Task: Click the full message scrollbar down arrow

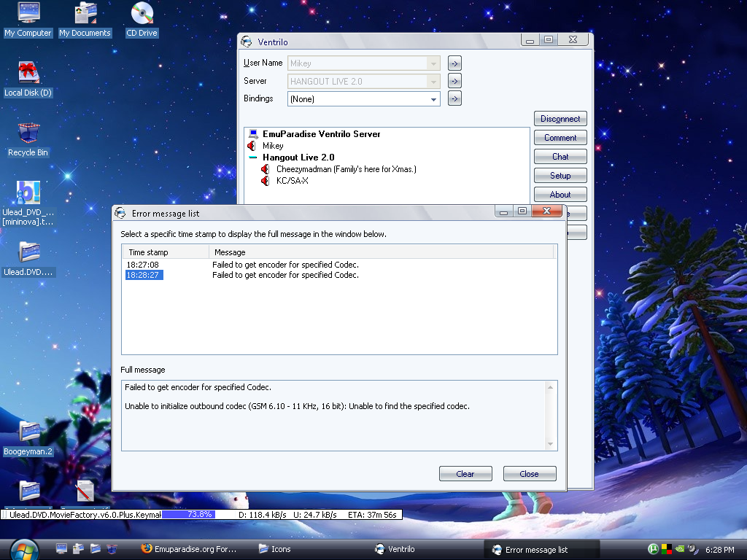Action: click(550, 444)
